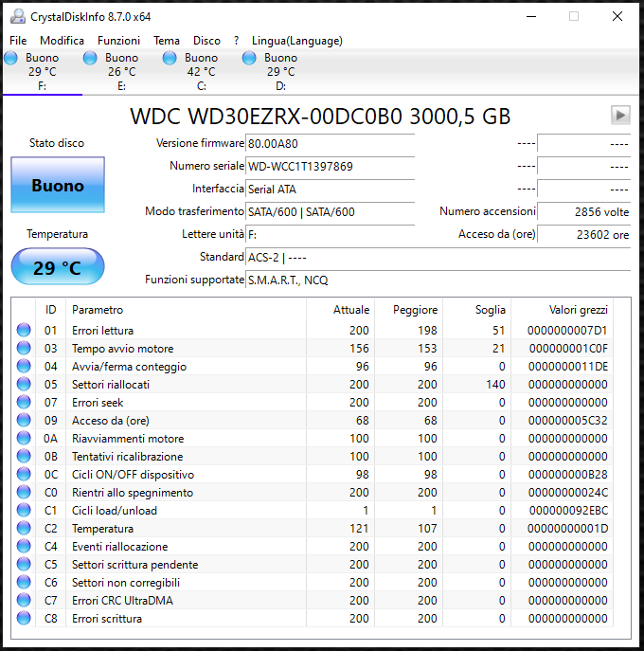Click status orb for Errori scrittura

[x=24, y=618]
